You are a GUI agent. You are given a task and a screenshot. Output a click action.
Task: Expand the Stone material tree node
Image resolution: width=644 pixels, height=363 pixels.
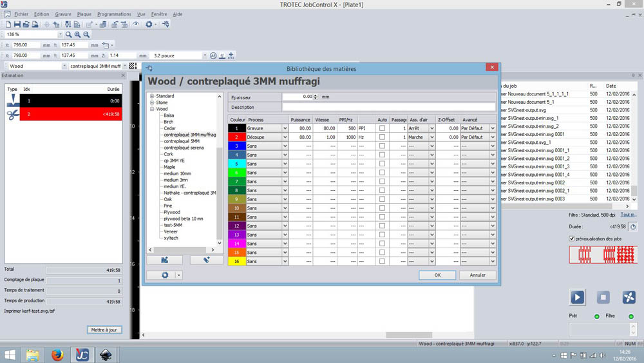click(x=152, y=103)
